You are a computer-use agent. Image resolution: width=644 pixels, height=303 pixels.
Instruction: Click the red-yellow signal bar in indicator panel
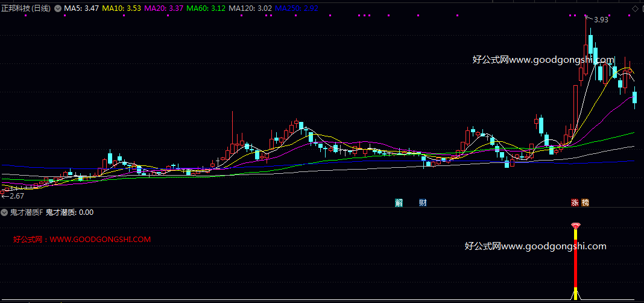tap(576, 260)
